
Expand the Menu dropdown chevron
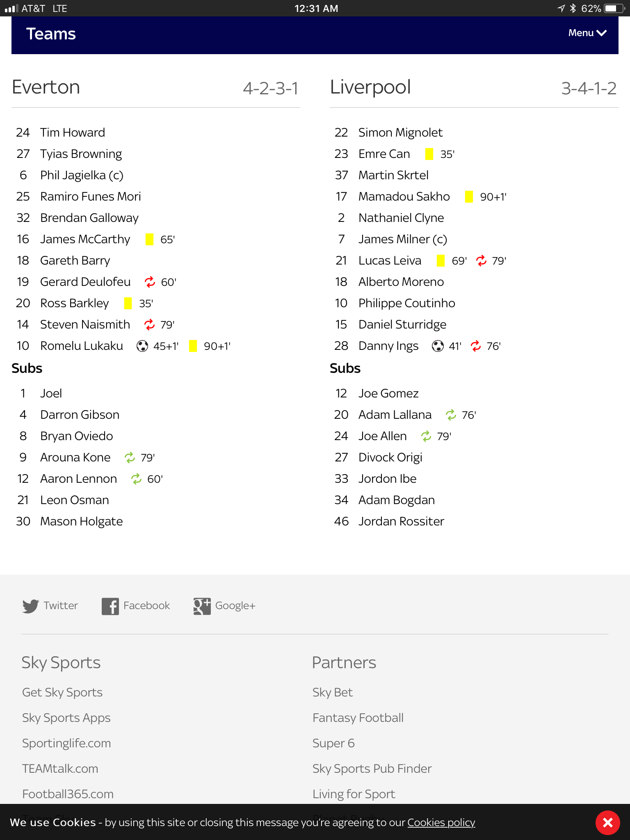click(602, 33)
